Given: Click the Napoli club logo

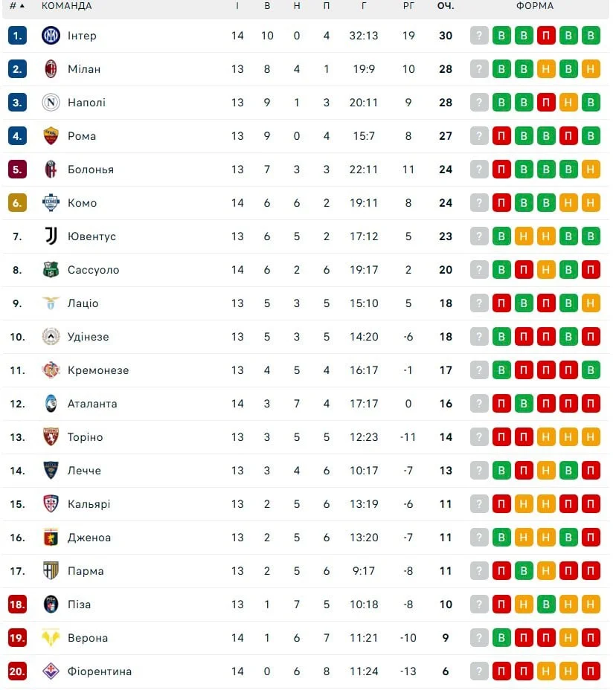Looking at the screenshot, I should coord(51,102).
